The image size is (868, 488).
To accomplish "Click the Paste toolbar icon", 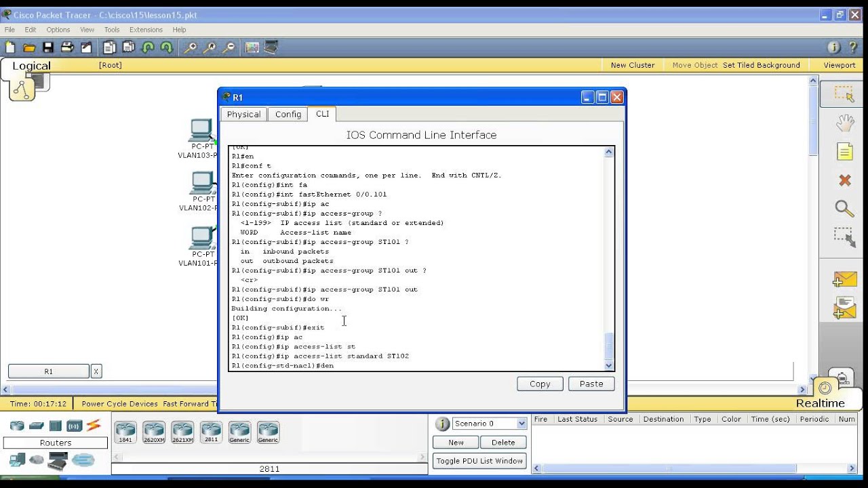I will (x=129, y=47).
